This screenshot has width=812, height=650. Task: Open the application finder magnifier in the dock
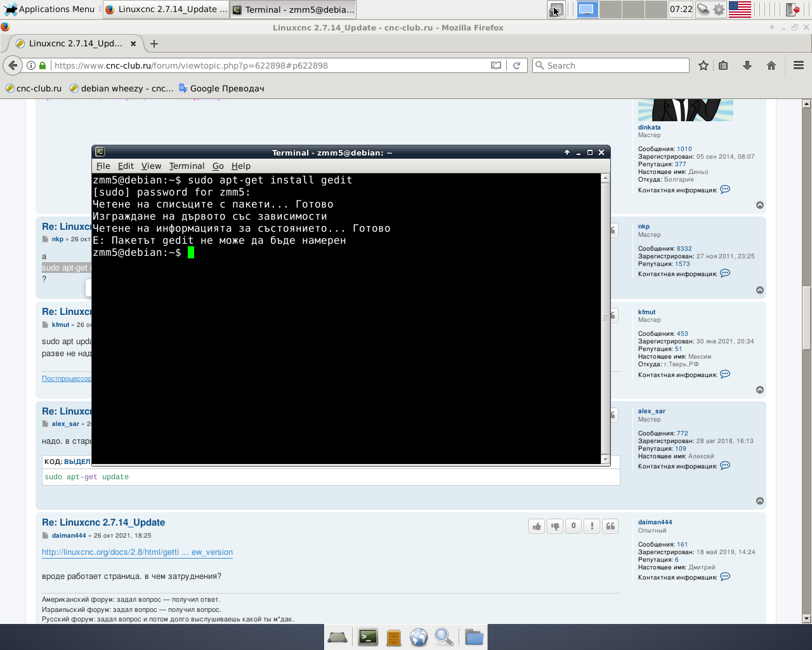444,637
